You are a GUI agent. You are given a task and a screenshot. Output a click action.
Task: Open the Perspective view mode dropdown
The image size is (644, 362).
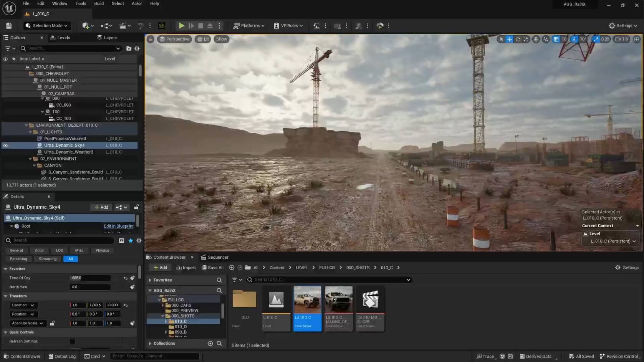[175, 39]
